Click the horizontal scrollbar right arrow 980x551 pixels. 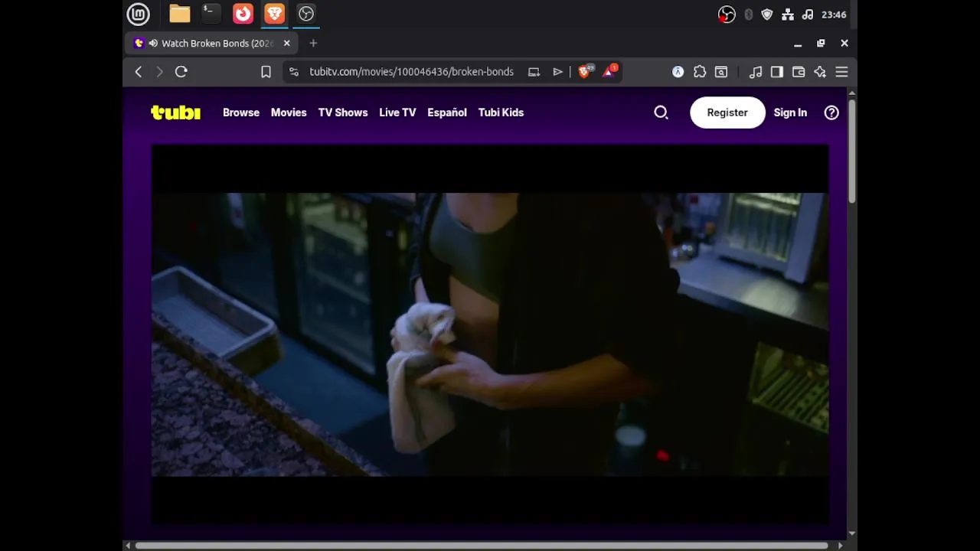[x=841, y=546]
